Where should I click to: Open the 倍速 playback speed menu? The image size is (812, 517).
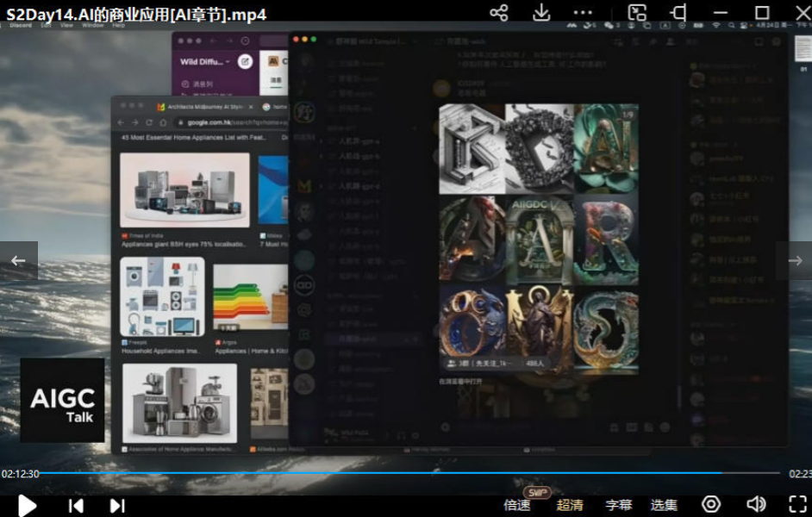(x=517, y=505)
